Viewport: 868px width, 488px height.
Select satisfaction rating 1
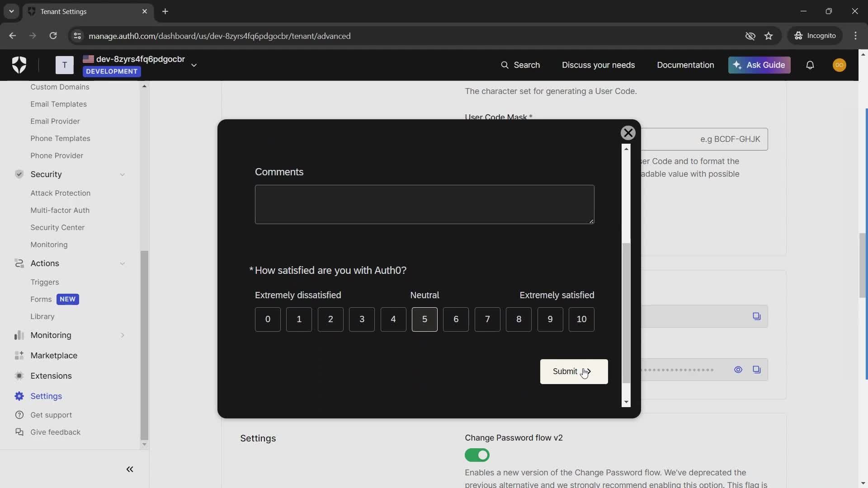click(x=299, y=319)
